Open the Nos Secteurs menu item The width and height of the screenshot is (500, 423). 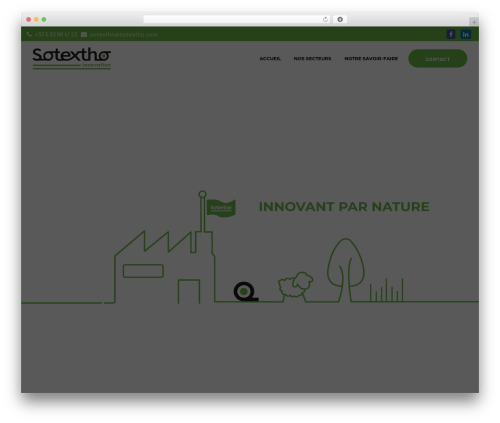pyautogui.click(x=312, y=59)
